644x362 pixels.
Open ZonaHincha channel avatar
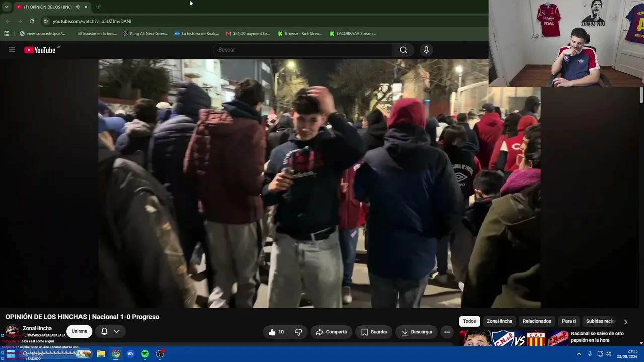coord(12,330)
